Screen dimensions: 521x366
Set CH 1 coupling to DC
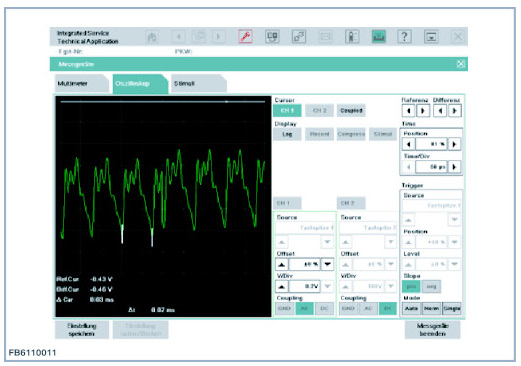point(324,309)
